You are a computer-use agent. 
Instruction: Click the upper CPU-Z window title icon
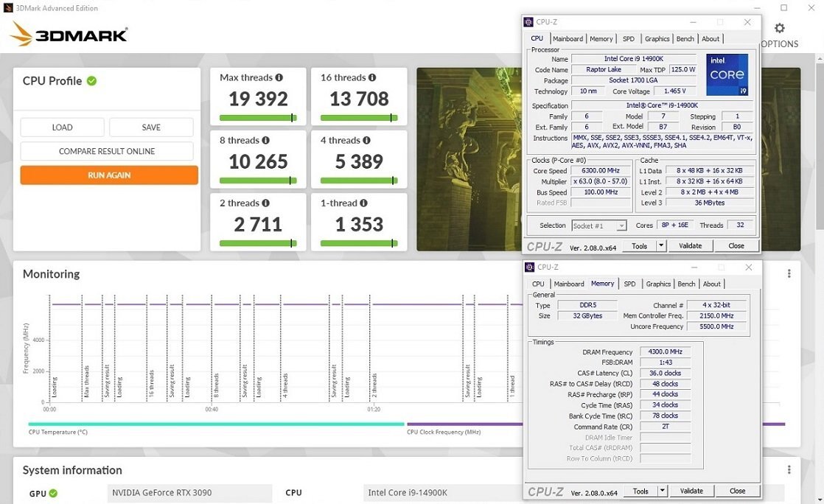(x=528, y=22)
